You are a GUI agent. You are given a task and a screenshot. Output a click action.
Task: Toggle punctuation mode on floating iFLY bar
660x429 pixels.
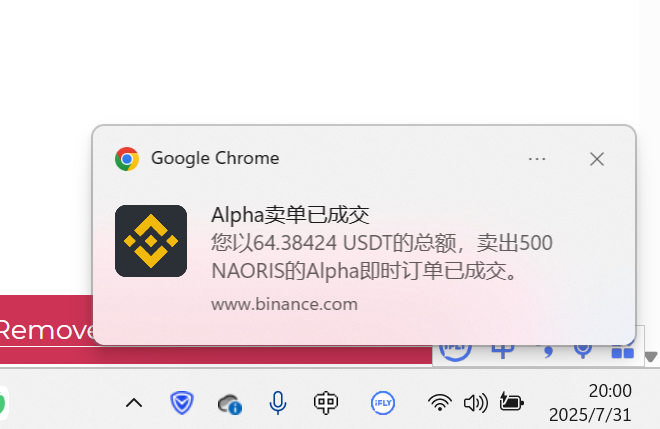(x=546, y=351)
